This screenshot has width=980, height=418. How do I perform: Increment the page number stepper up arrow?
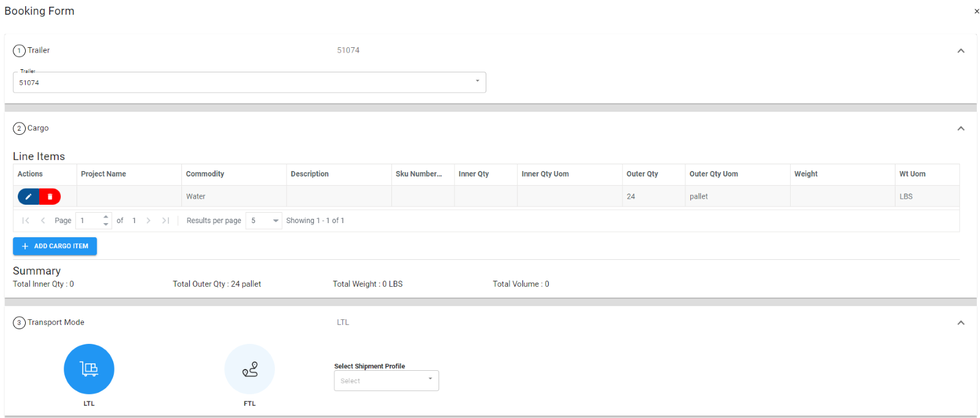(106, 217)
